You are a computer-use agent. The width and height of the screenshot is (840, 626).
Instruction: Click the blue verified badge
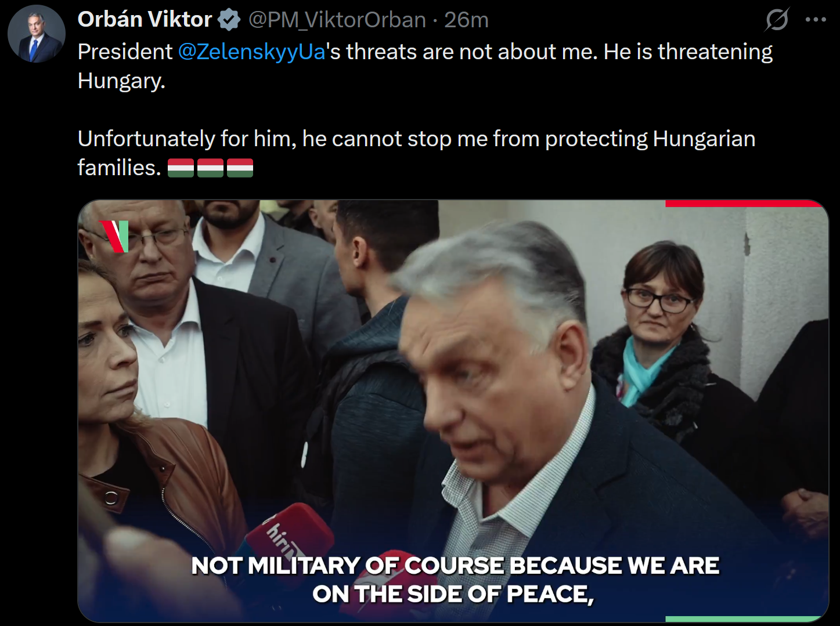229,20
